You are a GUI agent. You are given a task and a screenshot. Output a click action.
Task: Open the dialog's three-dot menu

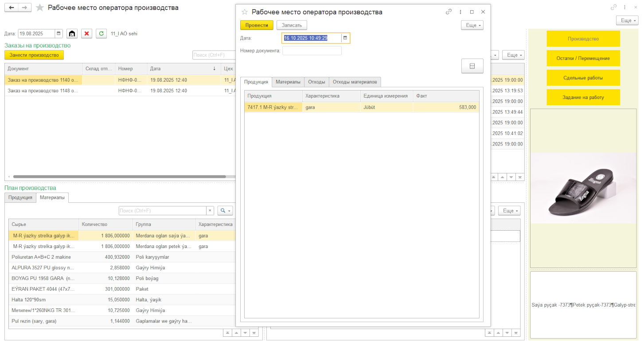click(x=461, y=12)
